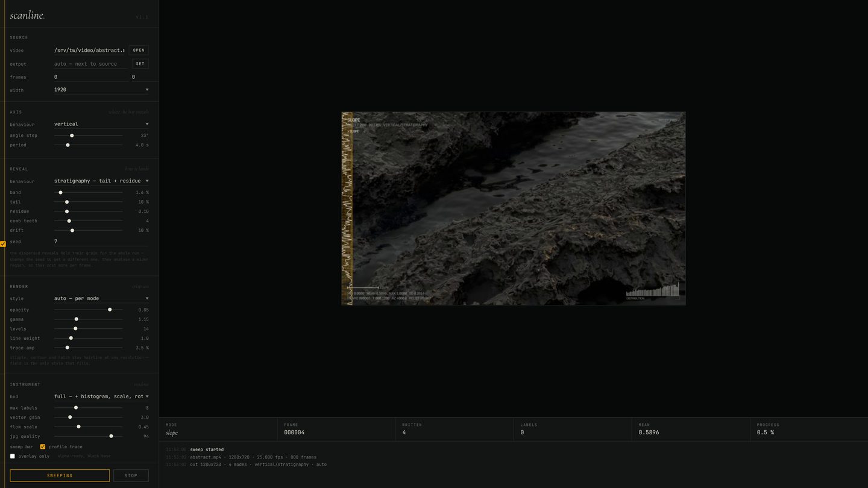868x488 pixels.
Task: Click the SET button for output
Action: [140, 64]
